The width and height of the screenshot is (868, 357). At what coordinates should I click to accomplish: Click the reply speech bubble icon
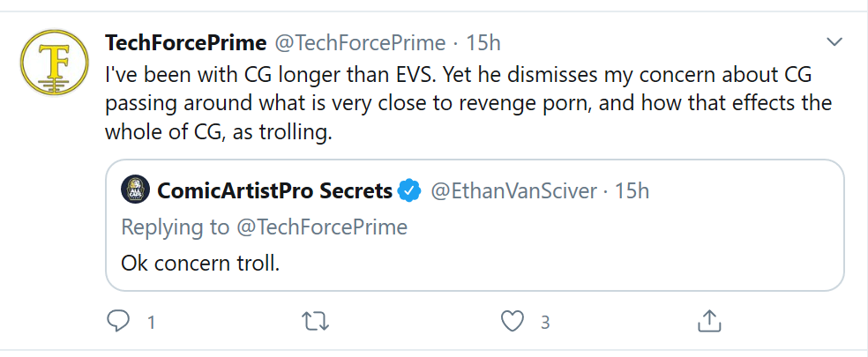click(117, 321)
